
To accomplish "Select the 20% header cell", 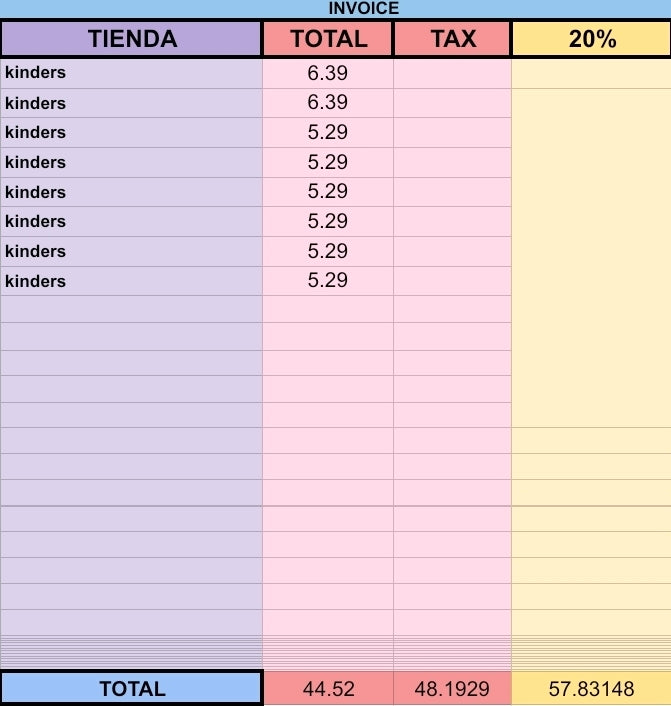I will (592, 39).
